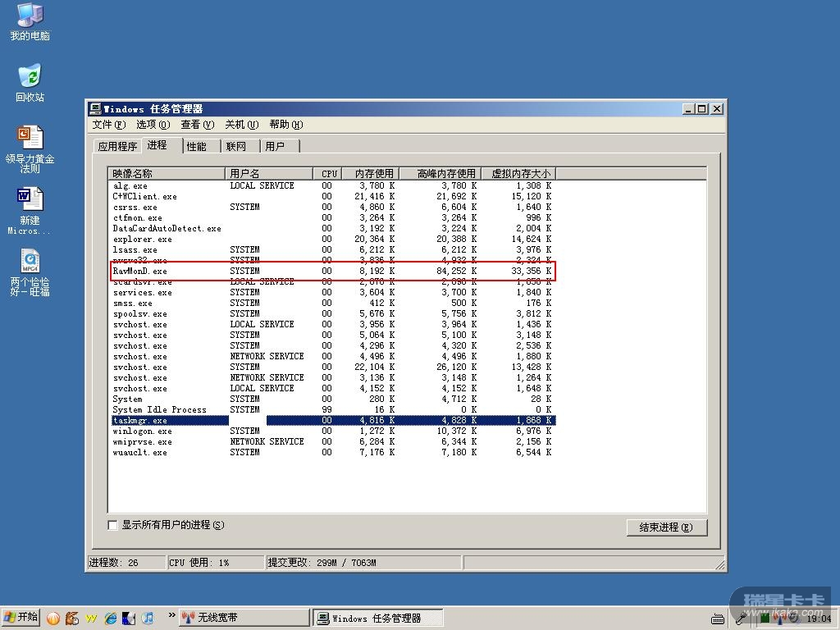Click the 19:04 system clock

819,619
